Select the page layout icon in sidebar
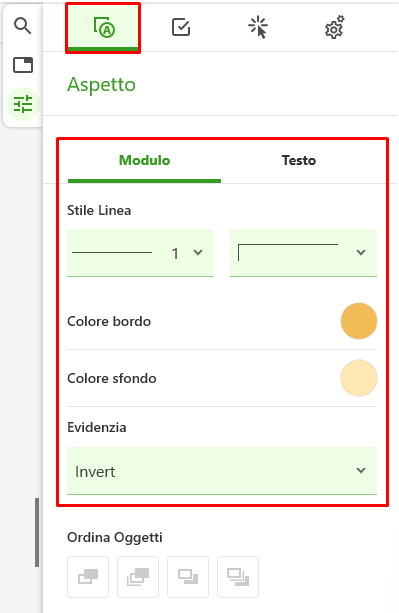Viewport: 399px width, 613px height. pos(23,65)
